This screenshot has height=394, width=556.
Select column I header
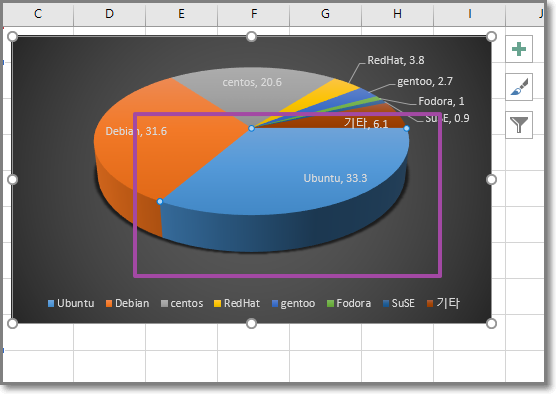469,14
